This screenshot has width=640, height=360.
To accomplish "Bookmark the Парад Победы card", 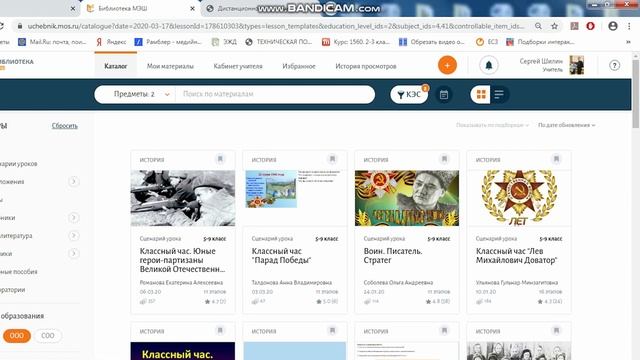I will [332, 159].
